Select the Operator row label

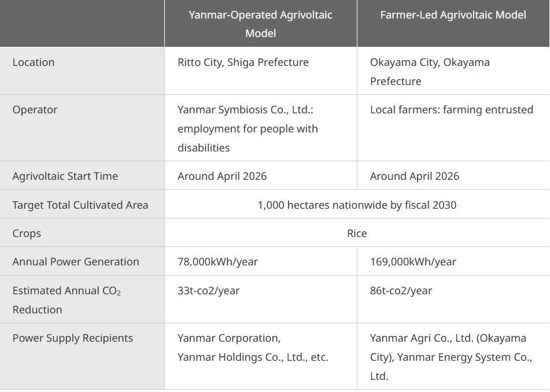tap(35, 110)
